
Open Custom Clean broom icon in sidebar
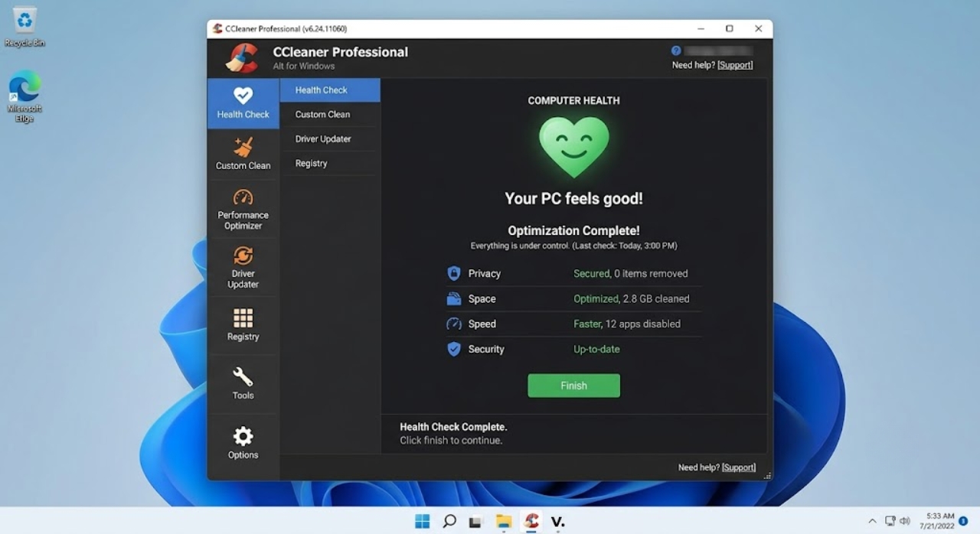pos(243,147)
